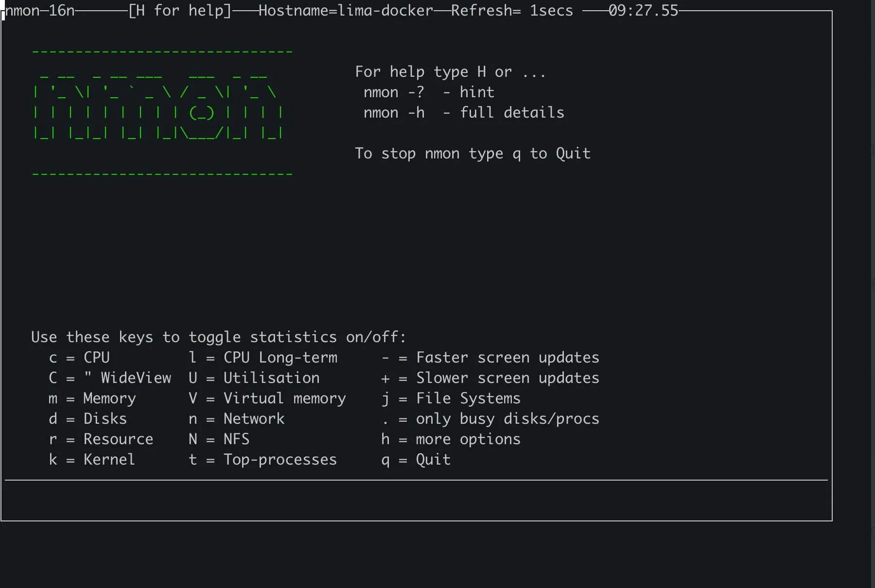Click the 'nmon -h - full details' line
The height and width of the screenshot is (588, 875).
click(464, 113)
